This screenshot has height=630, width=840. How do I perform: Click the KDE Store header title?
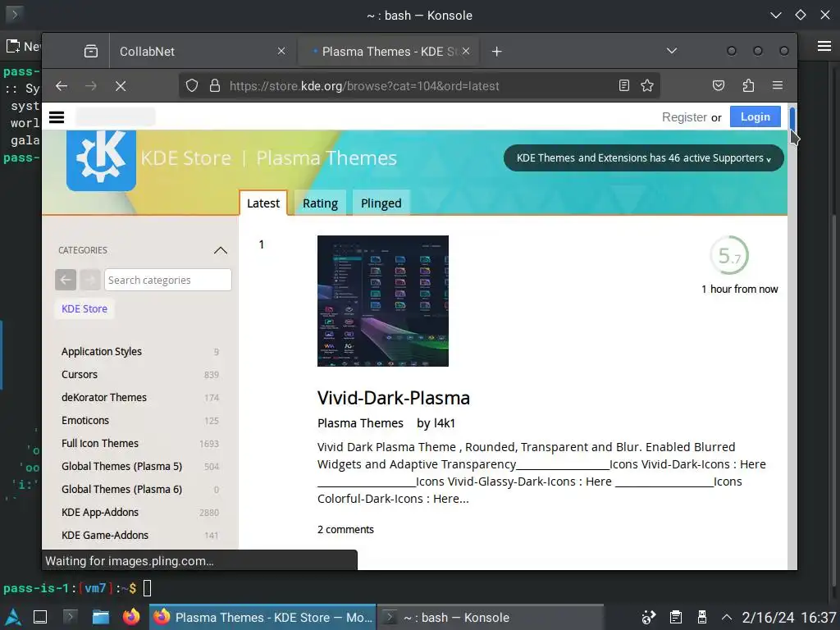pos(186,158)
